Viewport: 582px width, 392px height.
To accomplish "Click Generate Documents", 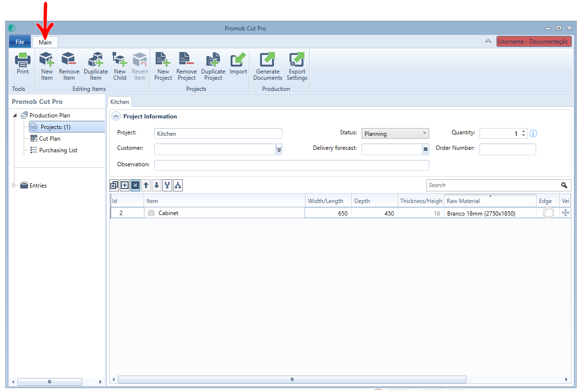I will point(268,67).
